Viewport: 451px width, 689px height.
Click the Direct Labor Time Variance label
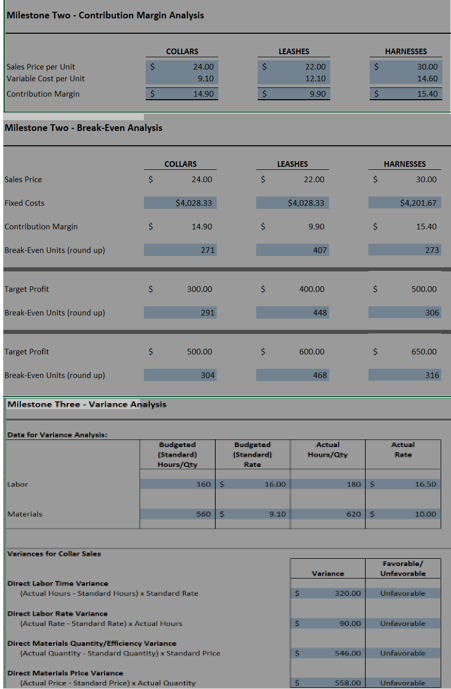pyautogui.click(x=58, y=584)
